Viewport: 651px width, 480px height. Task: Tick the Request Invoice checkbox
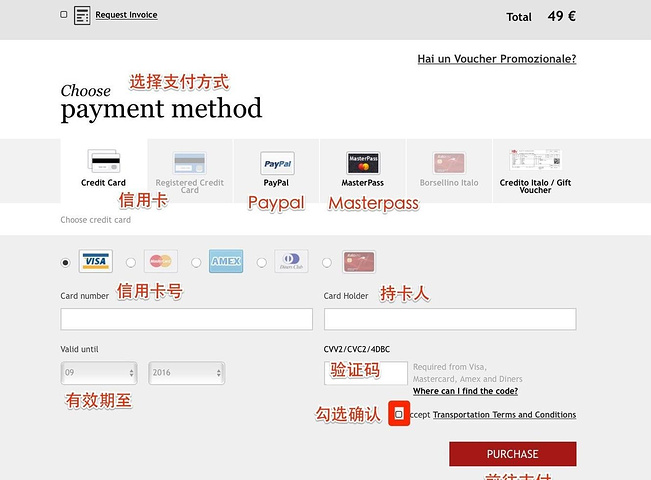[64, 15]
